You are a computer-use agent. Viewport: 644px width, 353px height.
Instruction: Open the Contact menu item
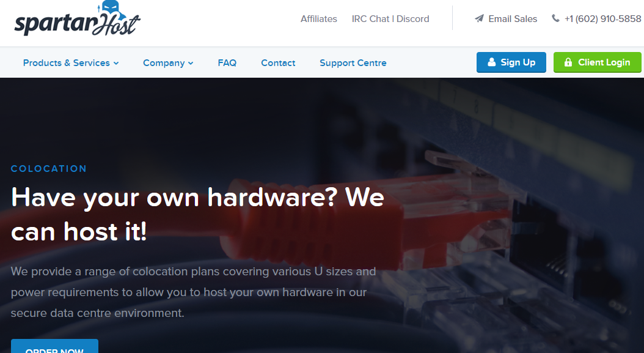tap(278, 63)
